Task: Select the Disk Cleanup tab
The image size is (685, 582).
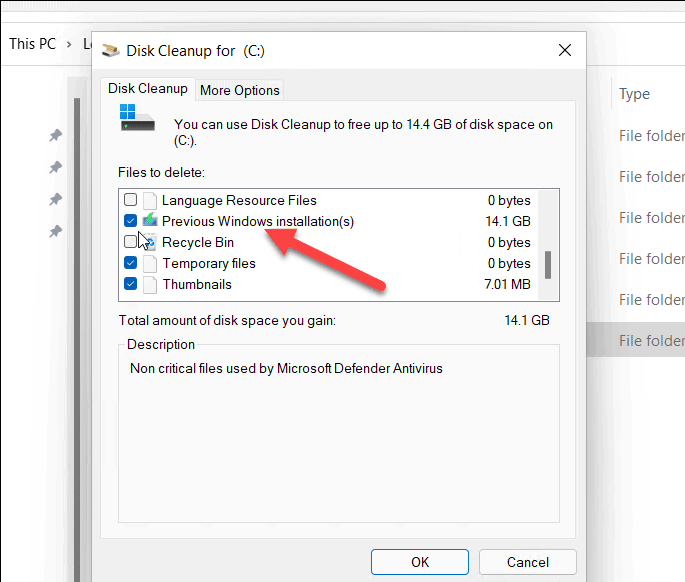Action: tap(148, 88)
